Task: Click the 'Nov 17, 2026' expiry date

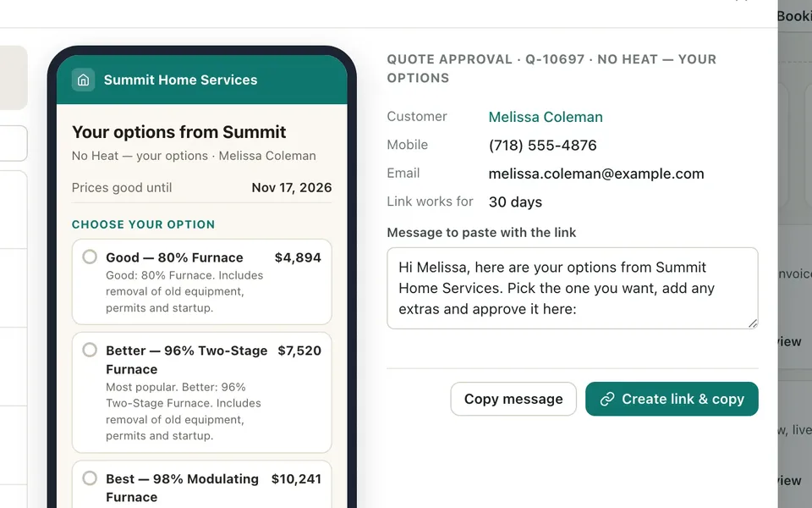Action: coord(292,188)
